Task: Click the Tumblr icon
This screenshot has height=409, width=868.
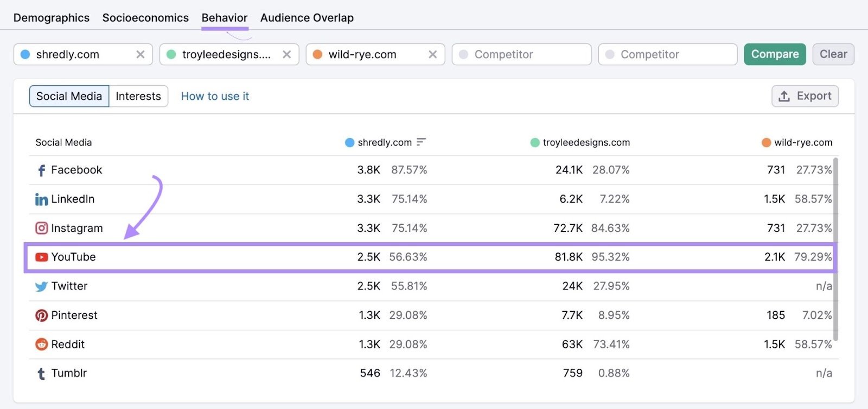Action: coord(41,374)
